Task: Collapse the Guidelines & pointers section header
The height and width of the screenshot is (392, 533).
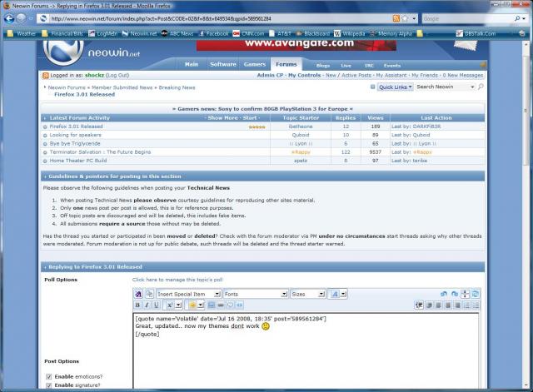Action: pos(263,176)
